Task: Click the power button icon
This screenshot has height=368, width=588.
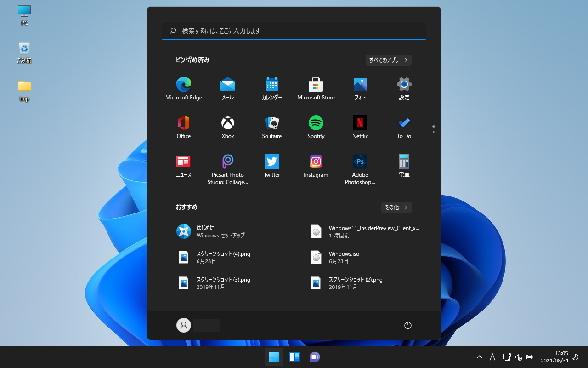Action: click(x=407, y=325)
